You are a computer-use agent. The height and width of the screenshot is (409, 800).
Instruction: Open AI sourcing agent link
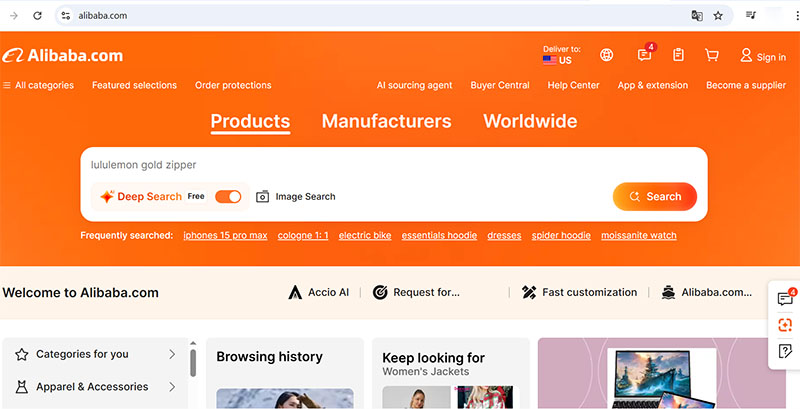click(414, 85)
